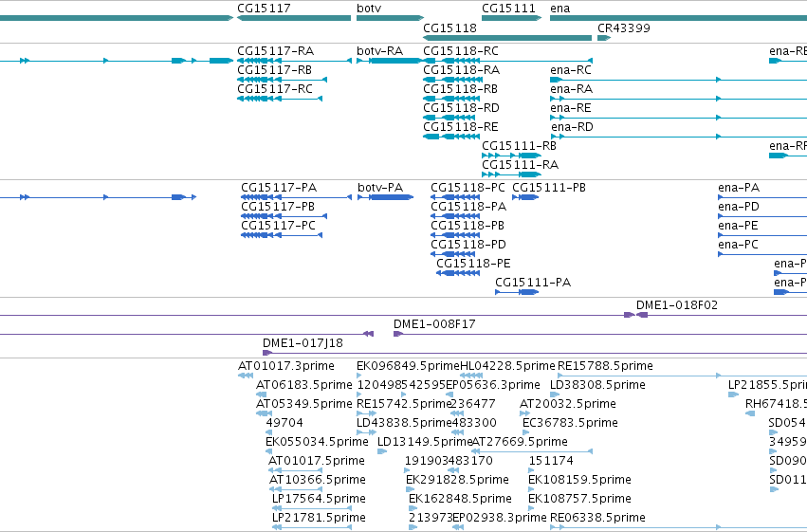Select EST EK096849.5prime
Screen dimensions: 807x532
click(408, 366)
